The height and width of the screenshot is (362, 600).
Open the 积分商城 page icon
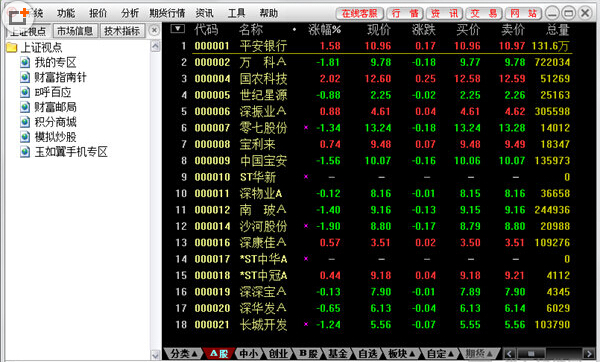tap(25, 122)
